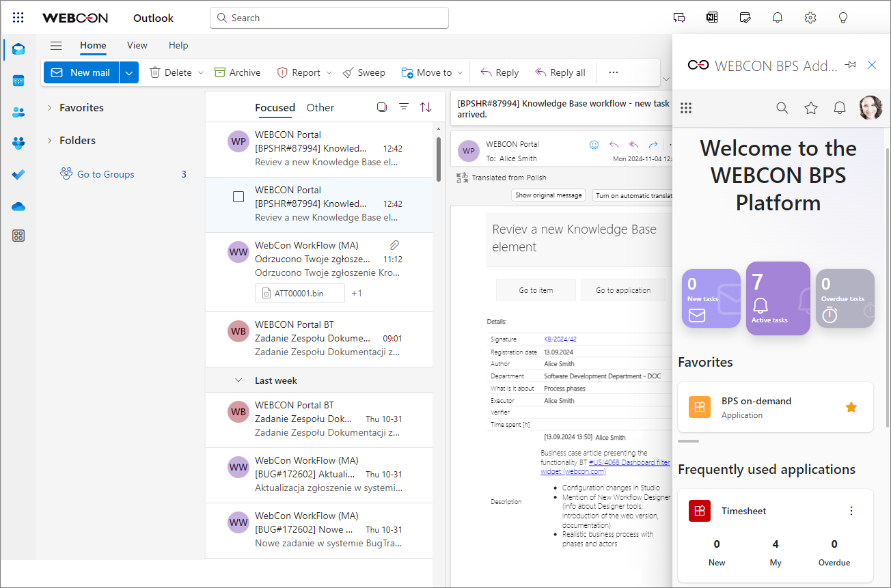Click Go to Groups
This screenshot has width=891, height=588.
[105, 174]
